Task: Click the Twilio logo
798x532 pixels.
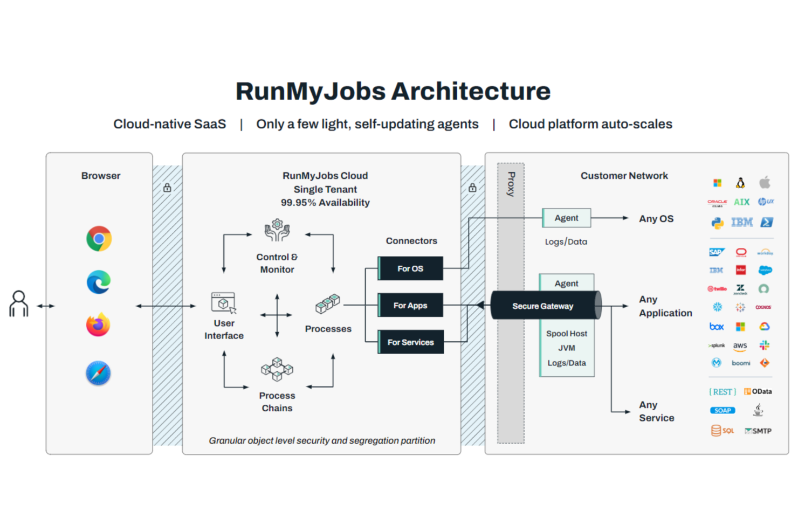Action: click(717, 289)
